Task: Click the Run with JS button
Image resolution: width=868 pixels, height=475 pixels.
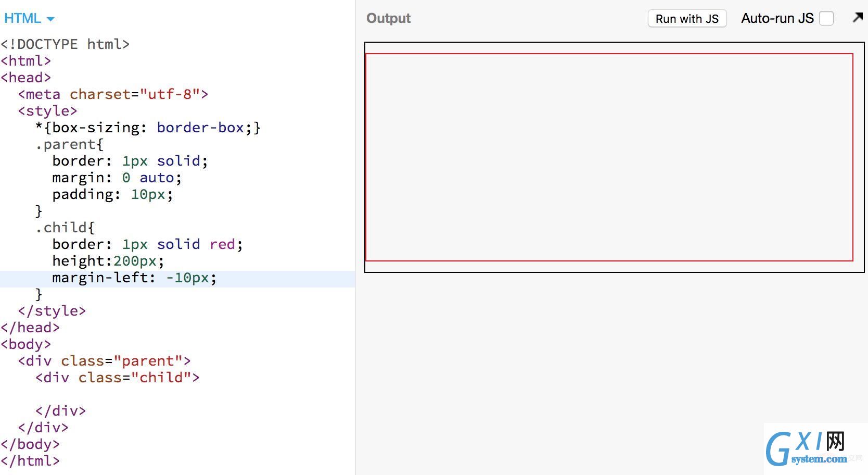Action: (687, 19)
